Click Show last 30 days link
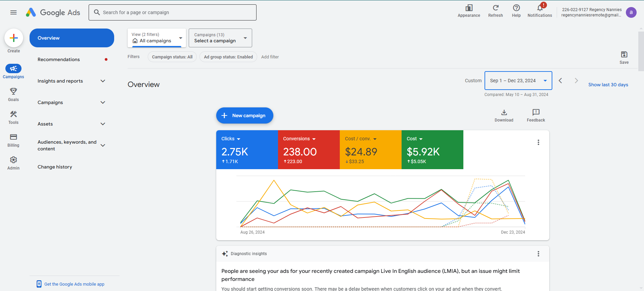The image size is (644, 291). (608, 85)
